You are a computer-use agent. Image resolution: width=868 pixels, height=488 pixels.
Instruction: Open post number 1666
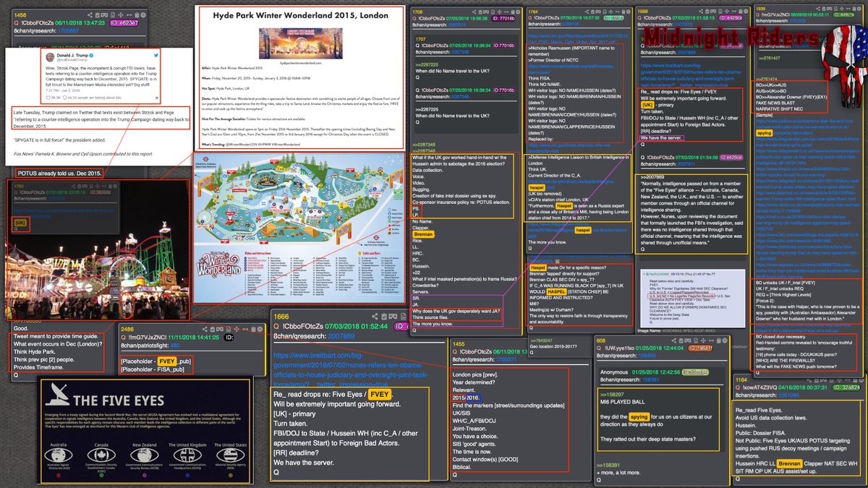[x=281, y=317]
